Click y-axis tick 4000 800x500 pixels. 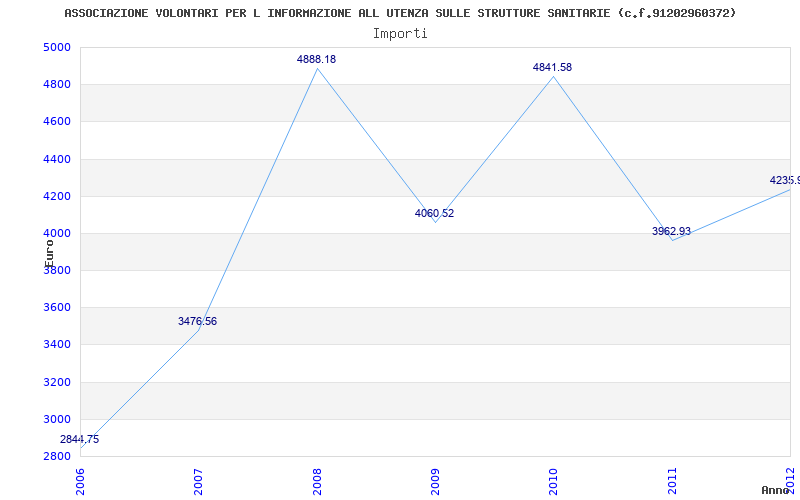click(56, 234)
